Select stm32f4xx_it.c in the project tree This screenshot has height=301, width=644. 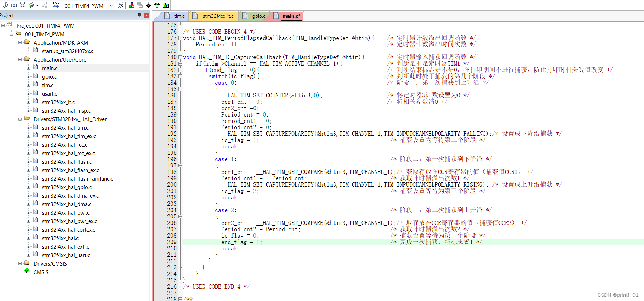(x=58, y=102)
